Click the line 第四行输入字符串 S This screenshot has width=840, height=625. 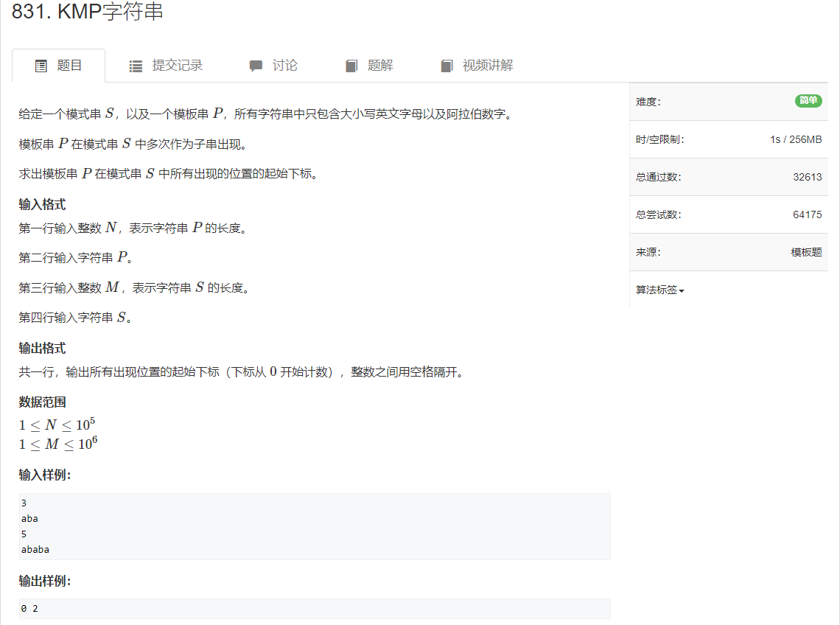point(75,318)
